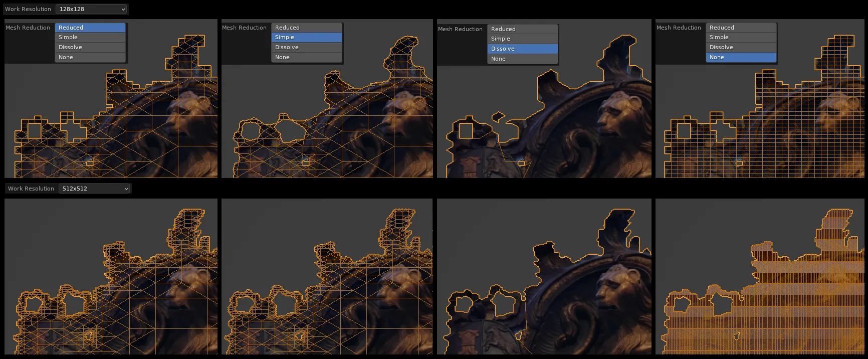The image size is (868, 359).
Task: Click the 128x128 preview under the Reduced selection
Action: (x=111, y=125)
